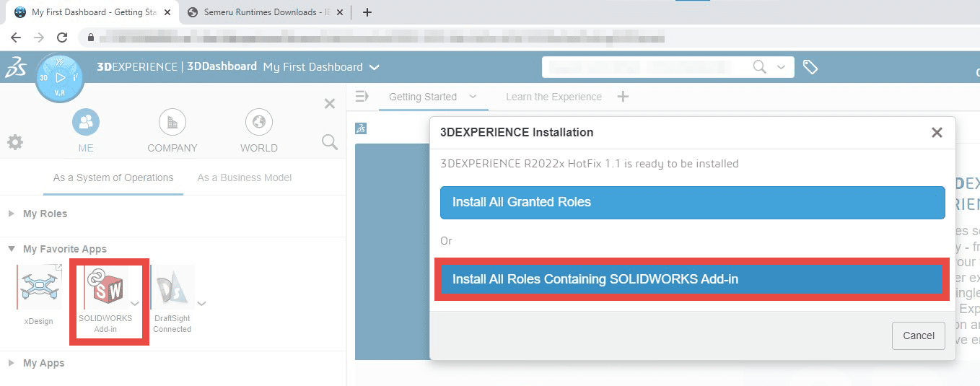This screenshot has width=980, height=386.
Task: Select the WORLD globe icon
Action: 259,122
